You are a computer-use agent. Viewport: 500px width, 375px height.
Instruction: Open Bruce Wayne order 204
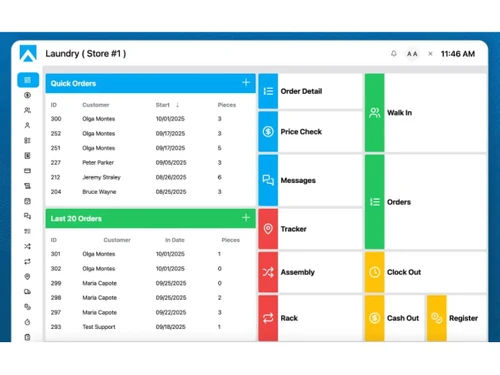pos(151,192)
